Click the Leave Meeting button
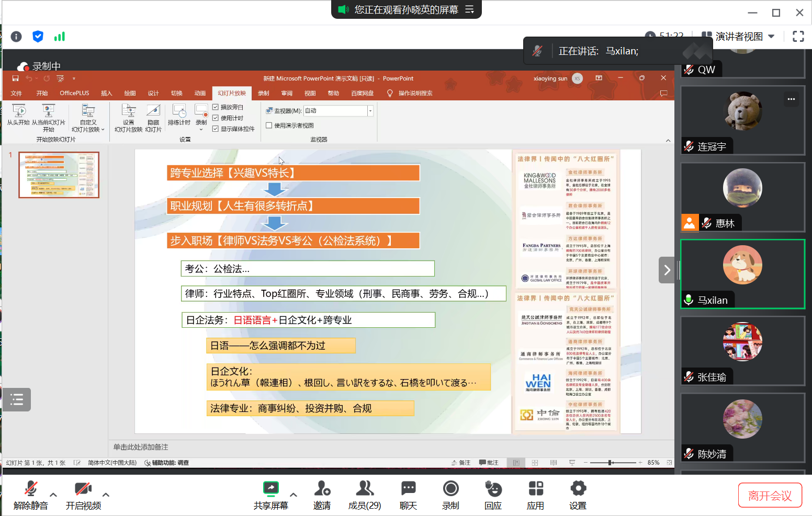The height and width of the screenshot is (516, 812). [x=770, y=495]
